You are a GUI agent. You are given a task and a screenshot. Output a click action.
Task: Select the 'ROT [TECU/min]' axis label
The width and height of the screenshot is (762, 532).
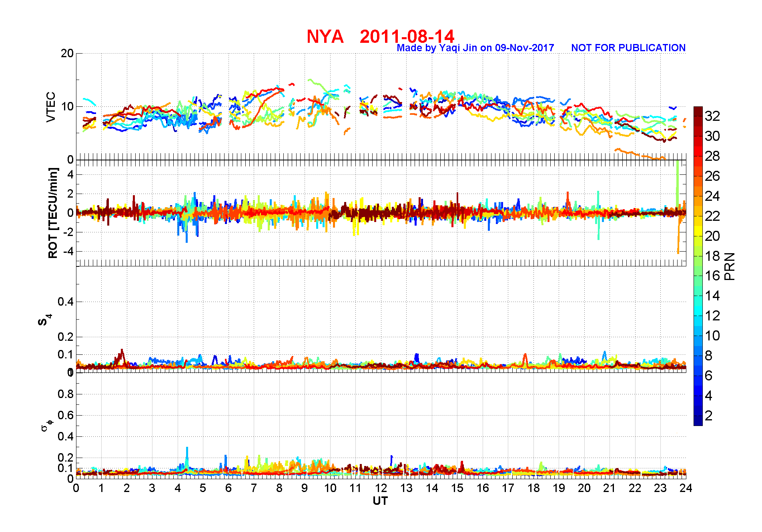[53, 213]
